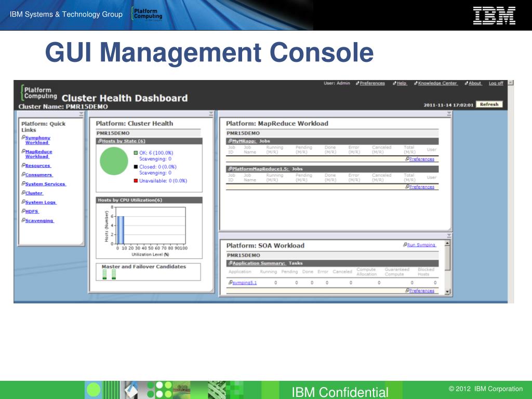
Task: Click the icon beside Run Symping
Action: [405, 245]
